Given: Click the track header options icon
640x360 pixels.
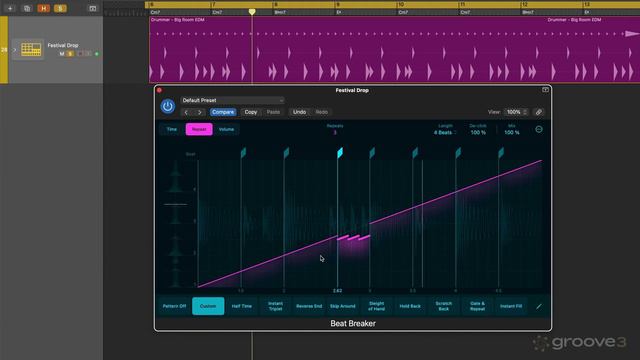Looking at the screenshot, I should 93,8.
